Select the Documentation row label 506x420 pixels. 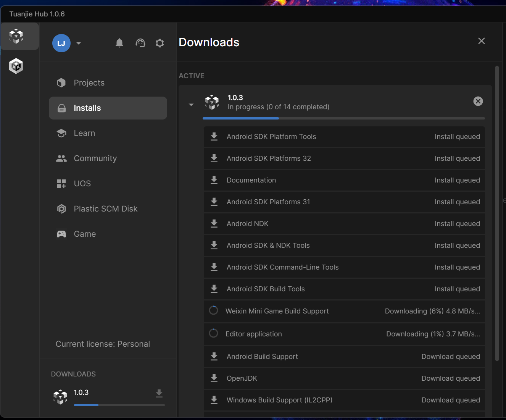(251, 180)
